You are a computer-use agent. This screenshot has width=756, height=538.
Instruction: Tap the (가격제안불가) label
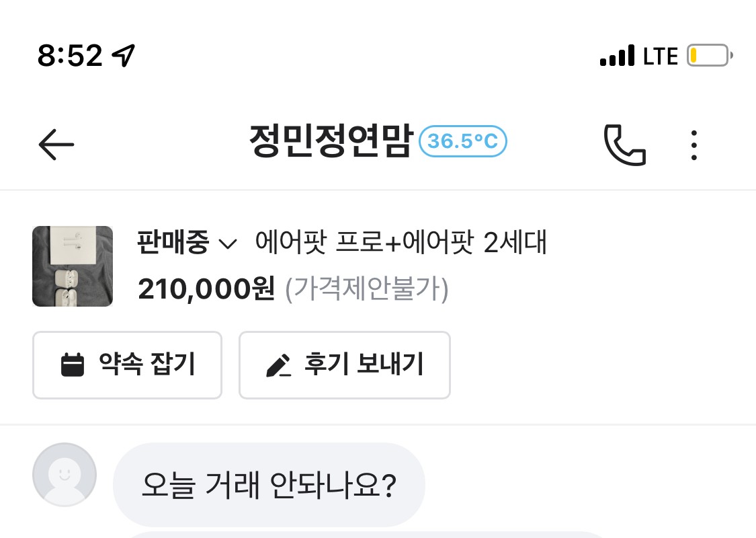(367, 290)
